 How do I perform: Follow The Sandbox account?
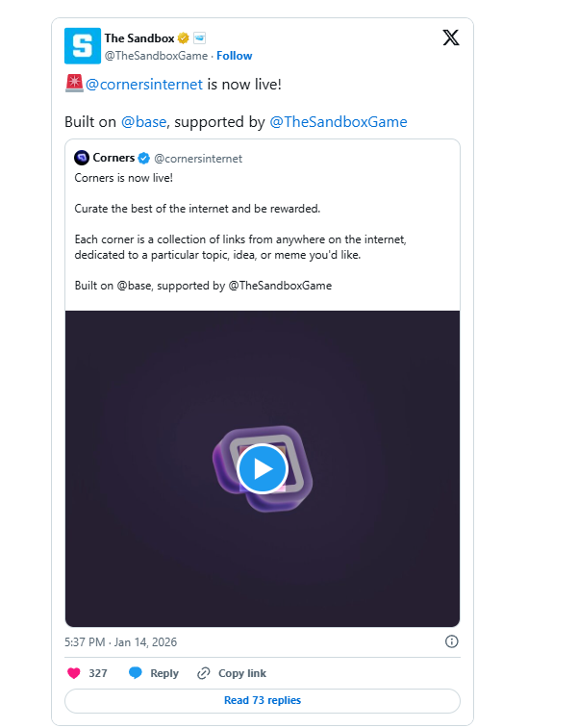[x=234, y=56]
